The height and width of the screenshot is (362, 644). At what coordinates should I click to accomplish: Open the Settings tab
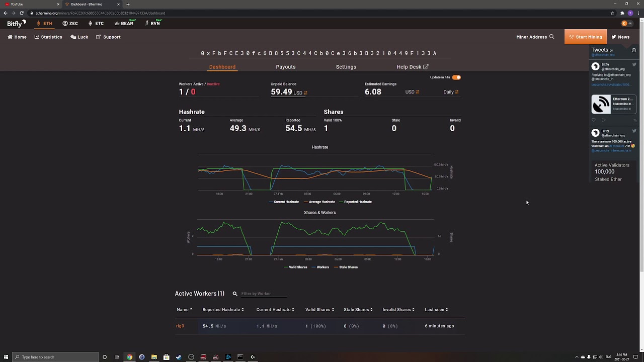pos(346,67)
